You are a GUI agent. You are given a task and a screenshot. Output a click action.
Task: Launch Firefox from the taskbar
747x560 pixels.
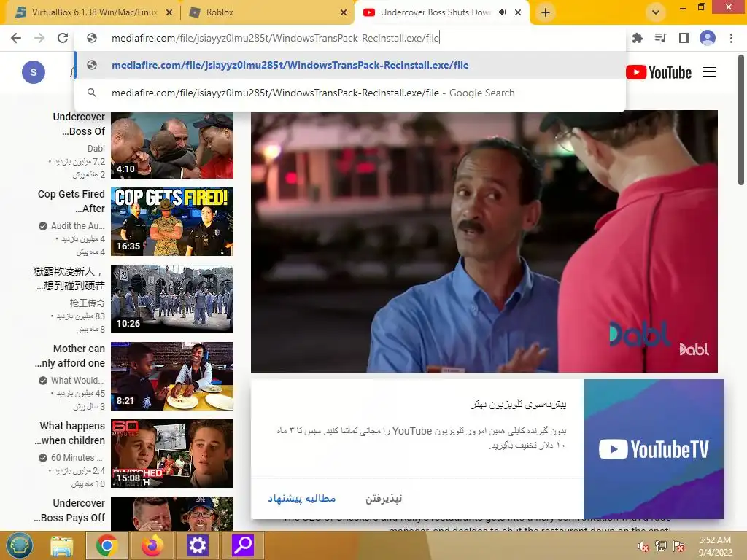click(x=152, y=545)
